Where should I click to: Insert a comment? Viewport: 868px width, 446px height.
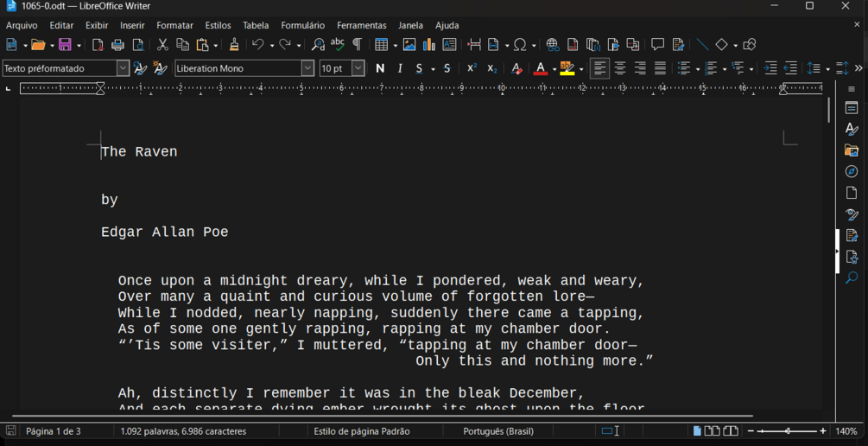(657, 45)
